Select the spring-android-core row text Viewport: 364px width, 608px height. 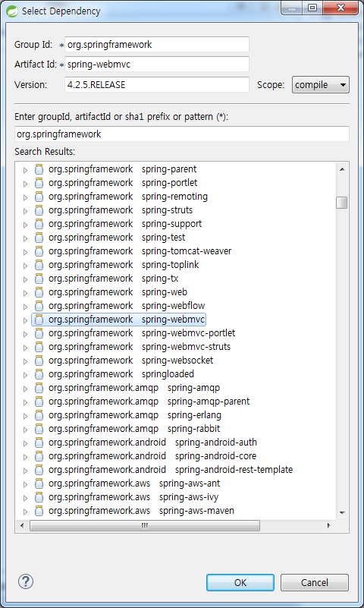pyautogui.click(x=152, y=456)
